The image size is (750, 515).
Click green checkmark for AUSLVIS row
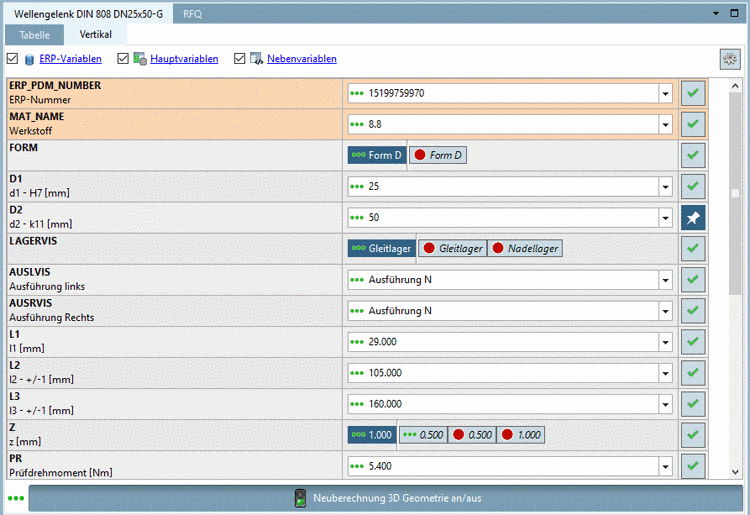[x=693, y=280]
